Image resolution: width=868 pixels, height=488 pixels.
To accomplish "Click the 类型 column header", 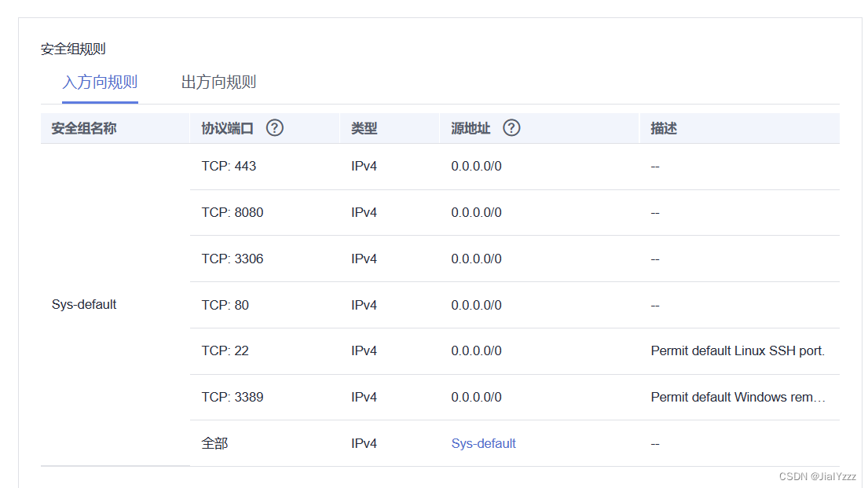I will (x=364, y=129).
